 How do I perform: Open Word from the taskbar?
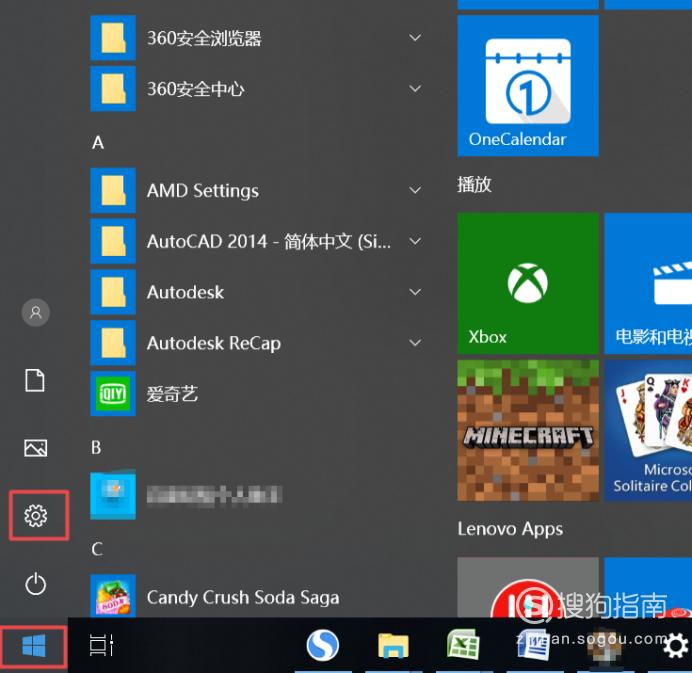point(534,644)
